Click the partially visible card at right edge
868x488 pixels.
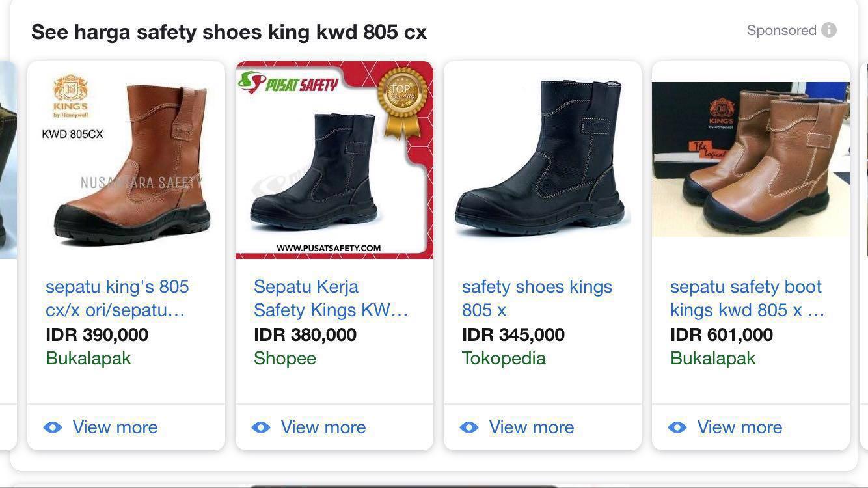864,159
